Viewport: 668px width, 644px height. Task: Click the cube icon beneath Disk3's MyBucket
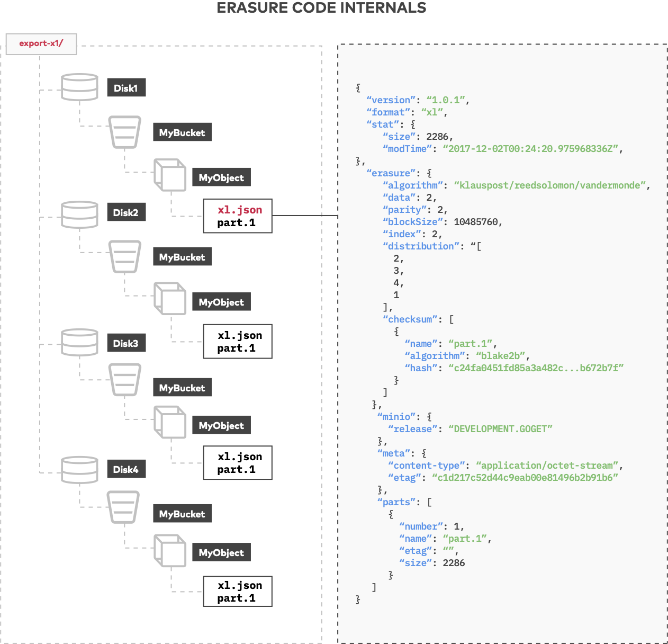[x=170, y=423]
